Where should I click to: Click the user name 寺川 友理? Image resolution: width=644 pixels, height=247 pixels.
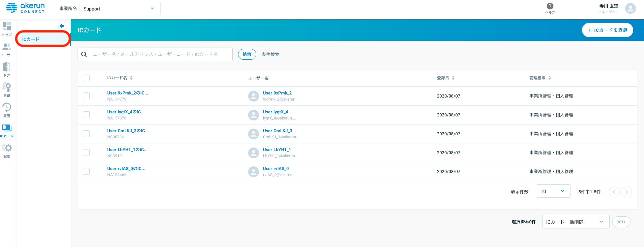click(x=609, y=6)
